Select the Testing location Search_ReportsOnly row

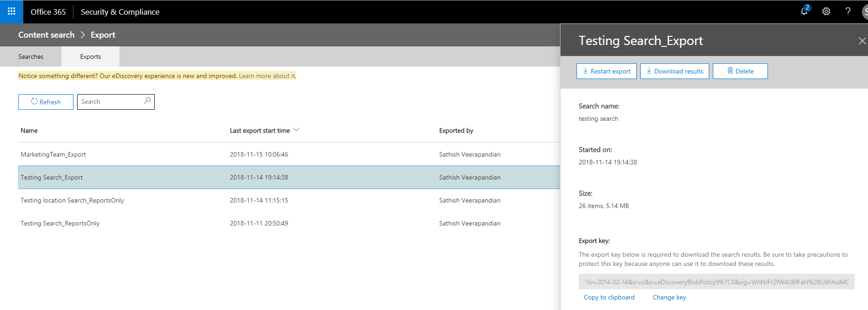[x=73, y=200]
